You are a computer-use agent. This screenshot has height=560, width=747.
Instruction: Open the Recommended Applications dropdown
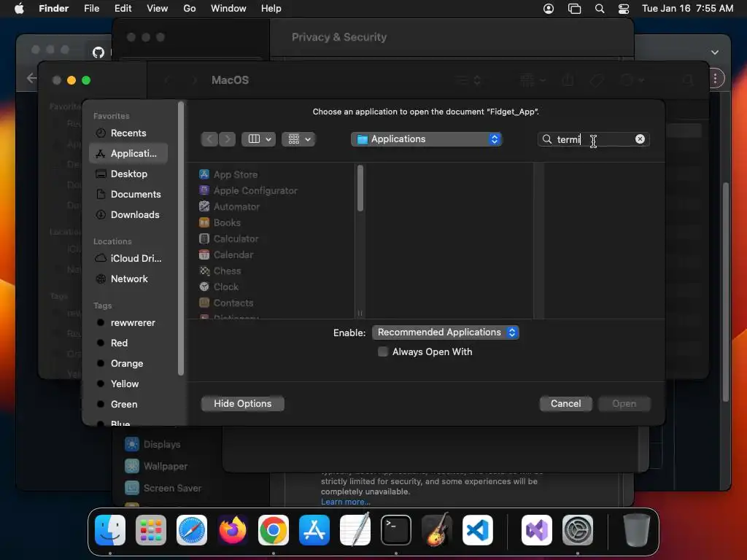coord(446,332)
